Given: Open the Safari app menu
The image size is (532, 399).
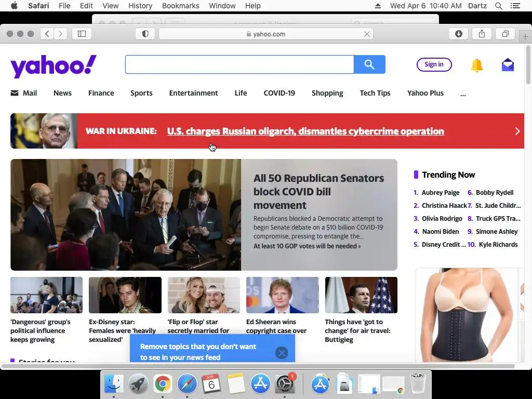Looking at the screenshot, I should [38, 6].
